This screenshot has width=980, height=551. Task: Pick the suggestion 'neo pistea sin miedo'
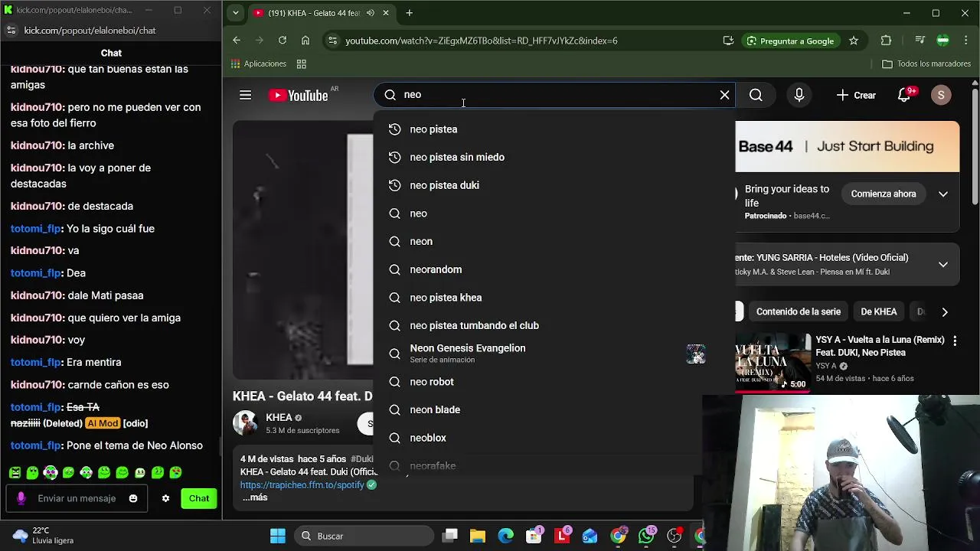coord(554,157)
